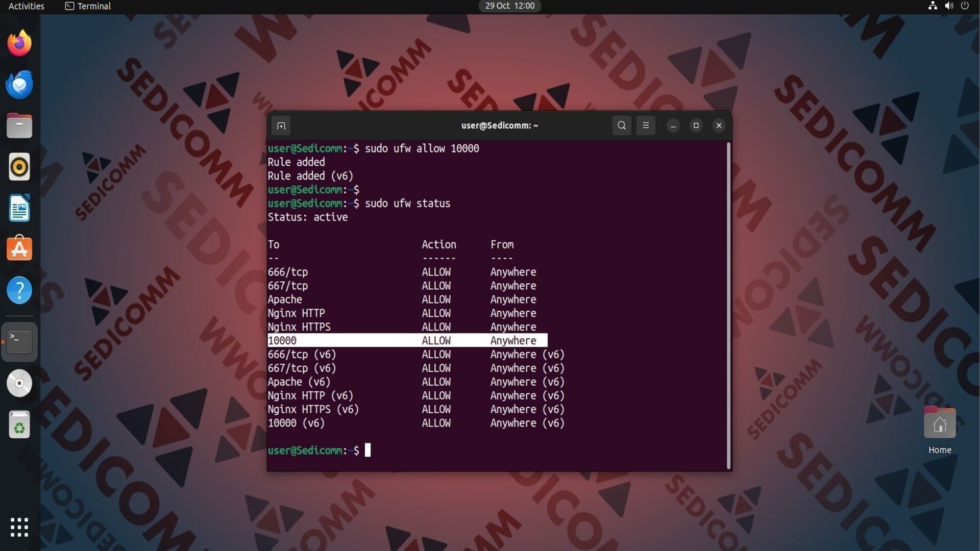Add a new terminal tab

coord(281,126)
